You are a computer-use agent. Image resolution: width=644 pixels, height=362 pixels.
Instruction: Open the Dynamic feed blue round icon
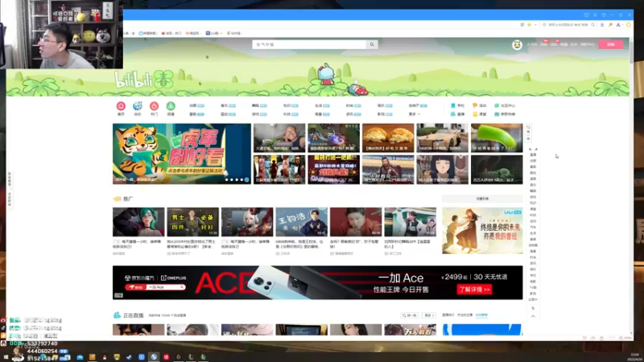click(138, 106)
